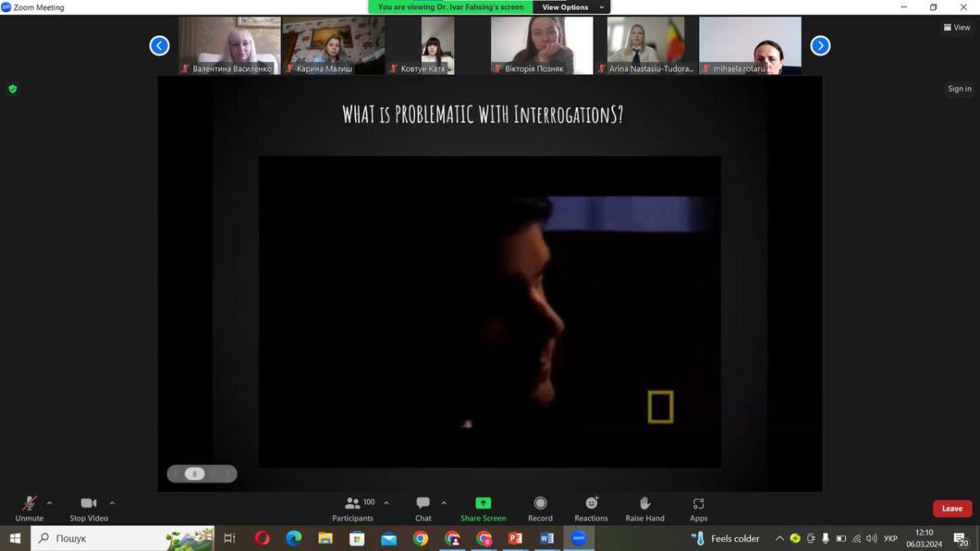Image resolution: width=980 pixels, height=551 pixels.
Task: Leave the meeting
Action: click(x=951, y=509)
